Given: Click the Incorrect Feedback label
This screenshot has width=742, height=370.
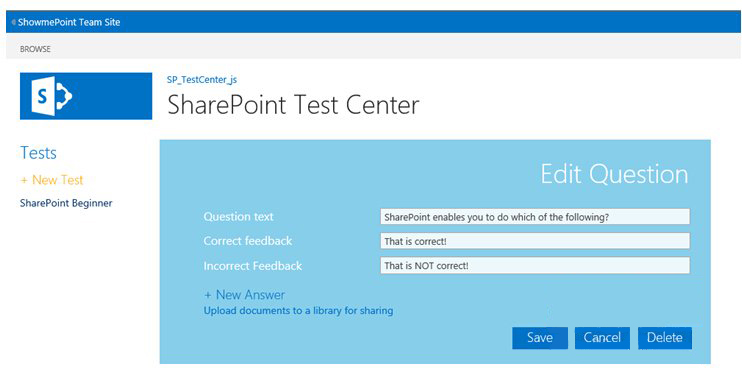Looking at the screenshot, I should 253,266.
